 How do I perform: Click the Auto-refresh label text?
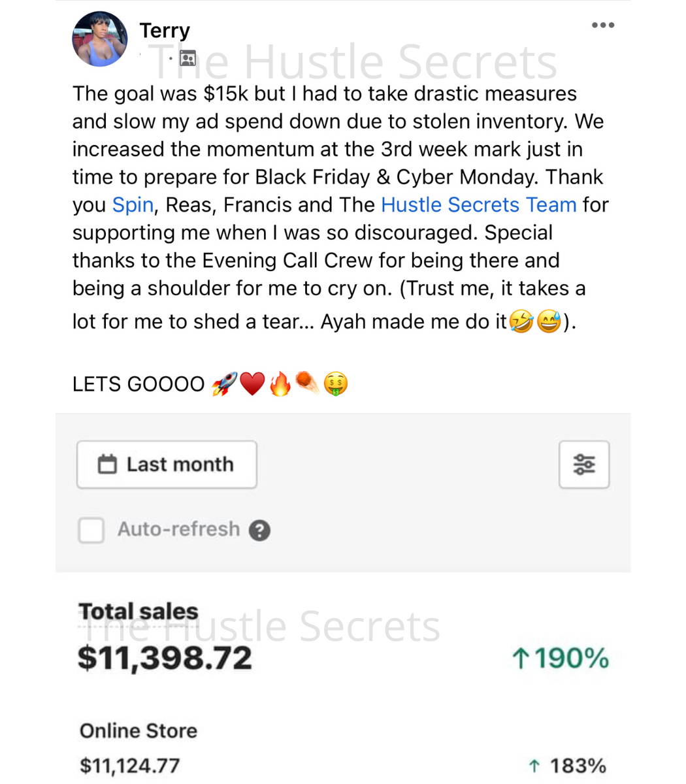[x=178, y=529]
